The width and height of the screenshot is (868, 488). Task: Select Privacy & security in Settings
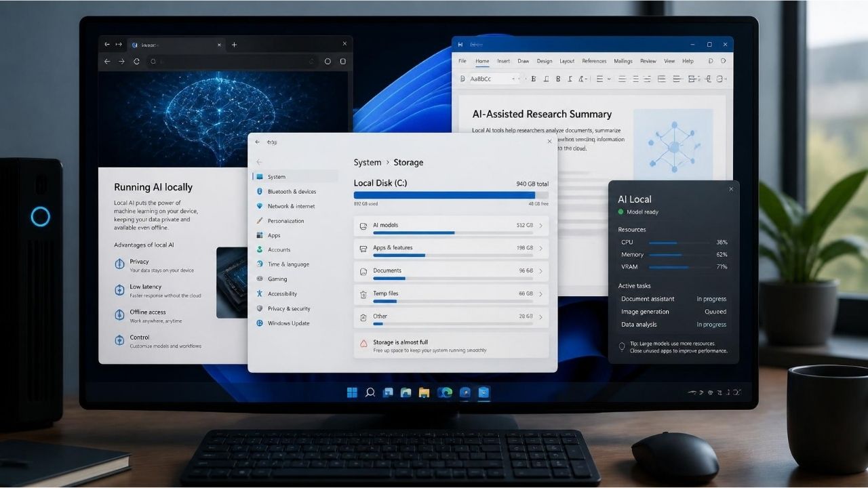pyautogui.click(x=295, y=308)
